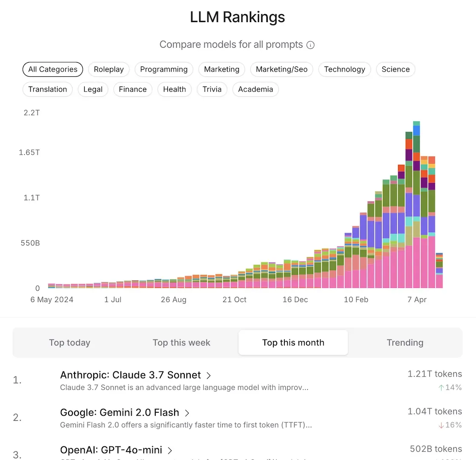
Task: Pick the Health category chip
Action: click(175, 89)
